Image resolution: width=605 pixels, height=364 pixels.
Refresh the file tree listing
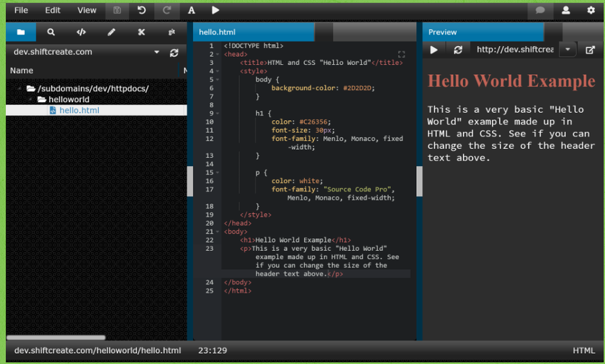(174, 53)
